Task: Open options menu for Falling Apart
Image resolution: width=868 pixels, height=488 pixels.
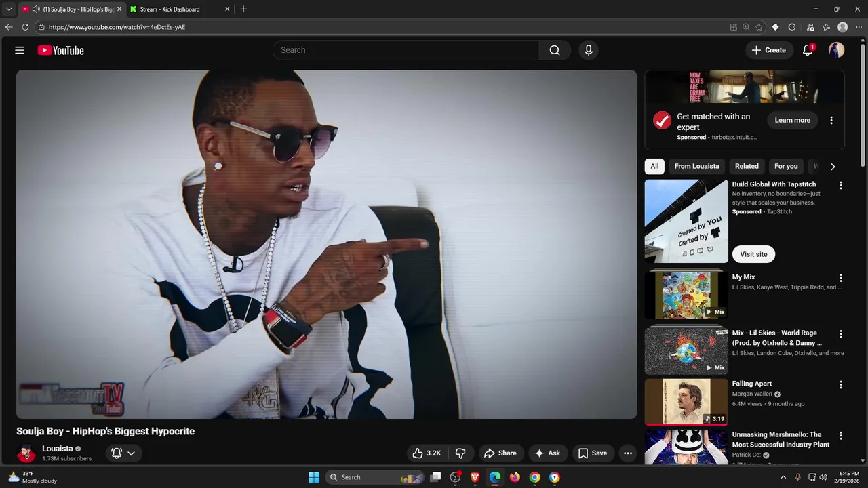Action: tap(841, 384)
